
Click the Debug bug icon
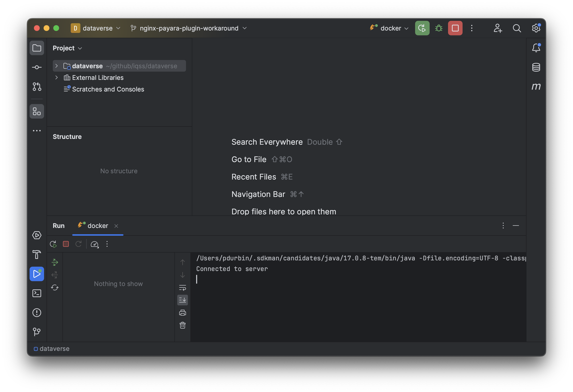(x=439, y=28)
